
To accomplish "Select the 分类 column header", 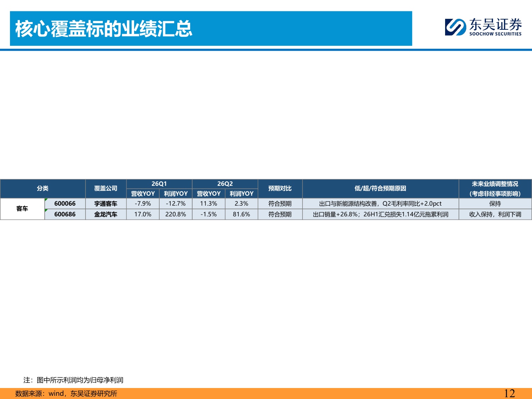I will (43, 189).
